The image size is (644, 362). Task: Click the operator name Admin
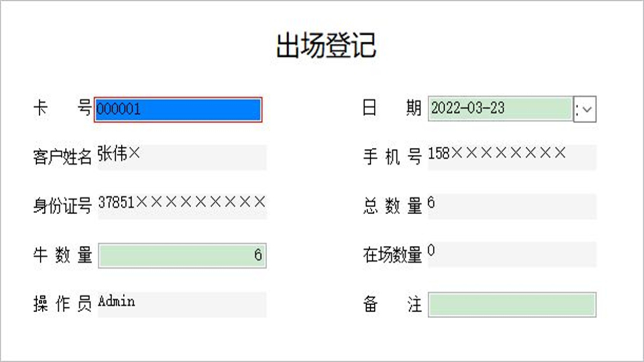point(116,302)
